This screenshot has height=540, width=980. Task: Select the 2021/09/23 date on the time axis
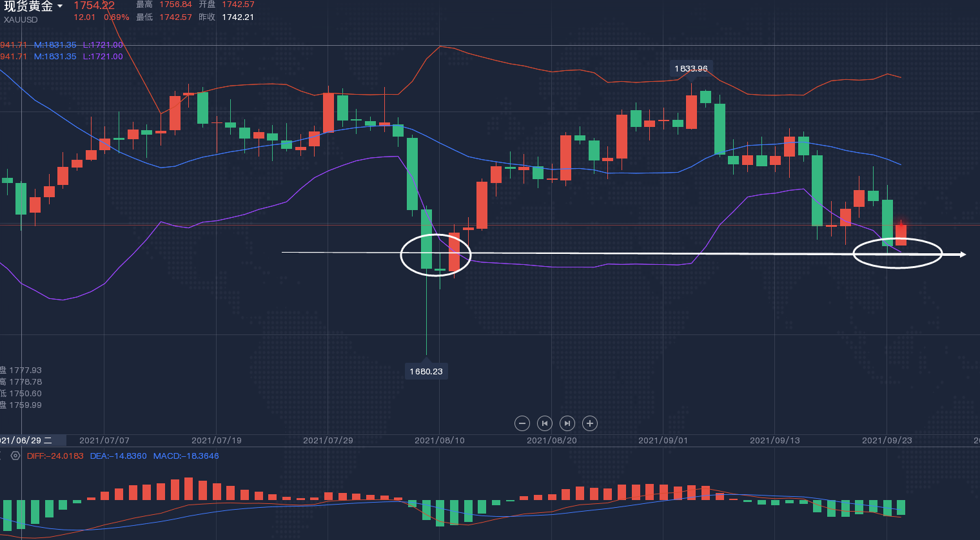click(x=887, y=441)
